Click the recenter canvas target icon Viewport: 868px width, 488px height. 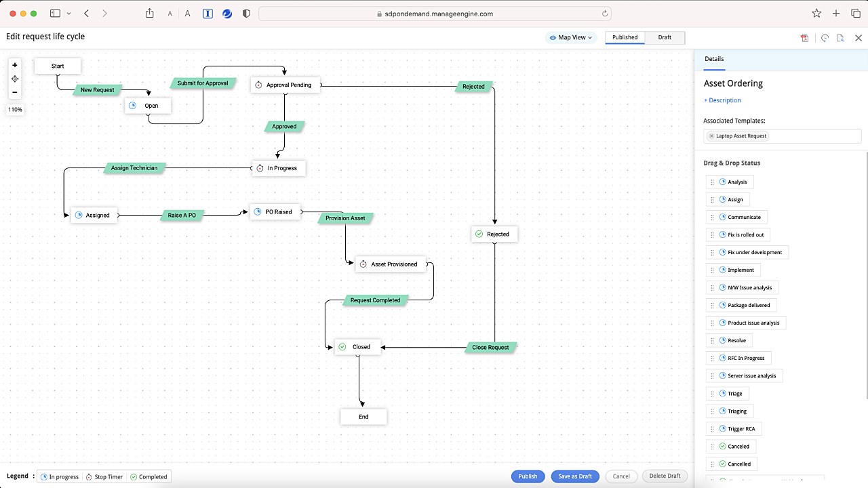coord(15,79)
